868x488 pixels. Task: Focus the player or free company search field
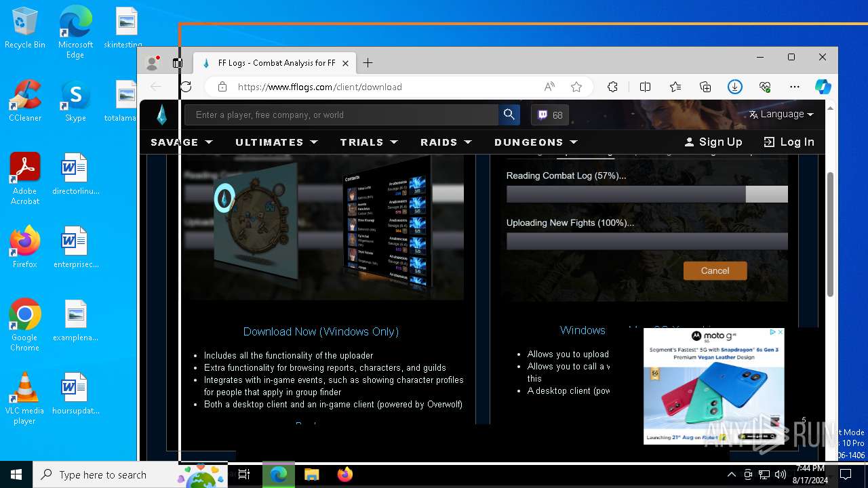point(342,115)
